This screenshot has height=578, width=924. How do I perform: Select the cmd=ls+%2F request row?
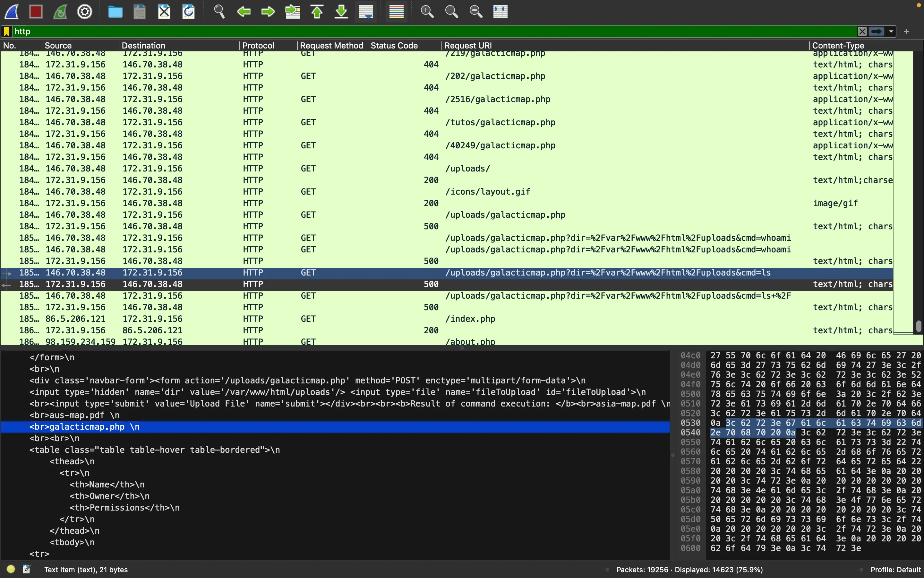coord(447,296)
